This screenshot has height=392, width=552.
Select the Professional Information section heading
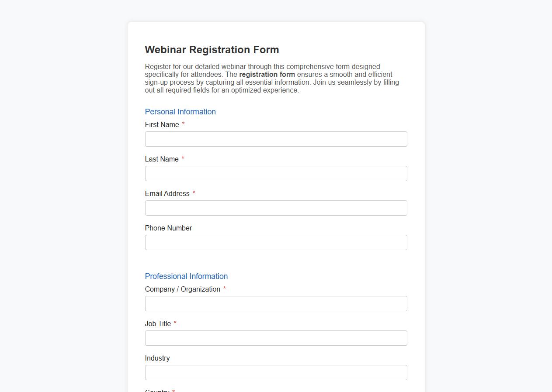tap(186, 276)
